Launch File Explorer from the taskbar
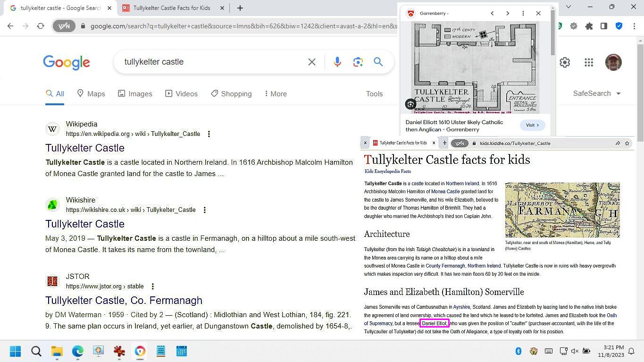Viewport: 644px width, 362px height. point(57,351)
